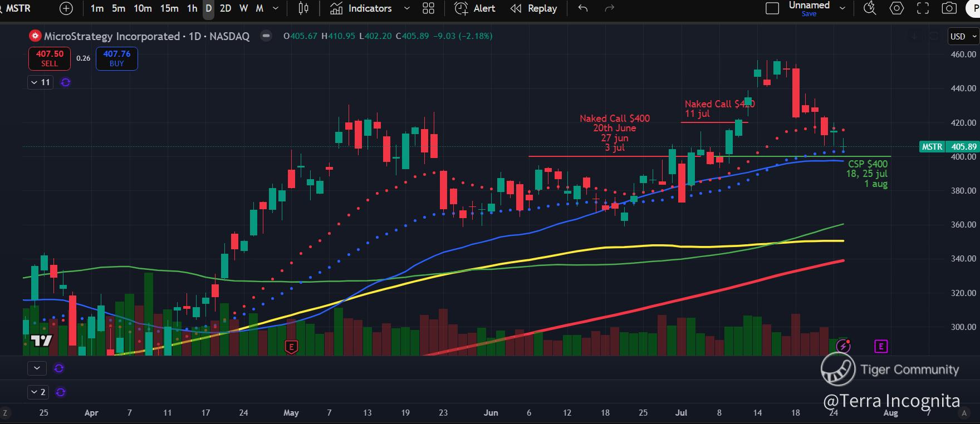Change chart to monthly M interval
The width and height of the screenshot is (980, 424).
click(x=259, y=8)
